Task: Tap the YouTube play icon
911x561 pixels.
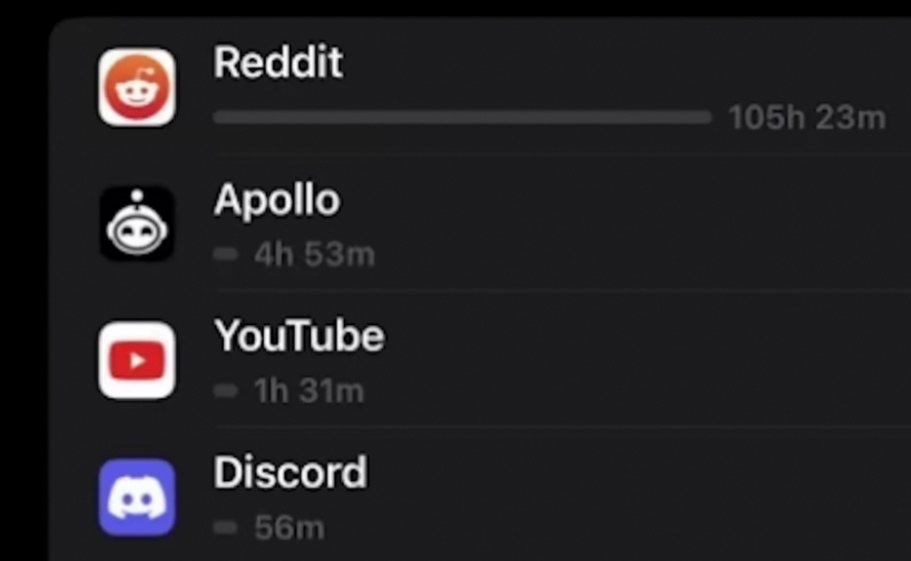Action: [137, 360]
